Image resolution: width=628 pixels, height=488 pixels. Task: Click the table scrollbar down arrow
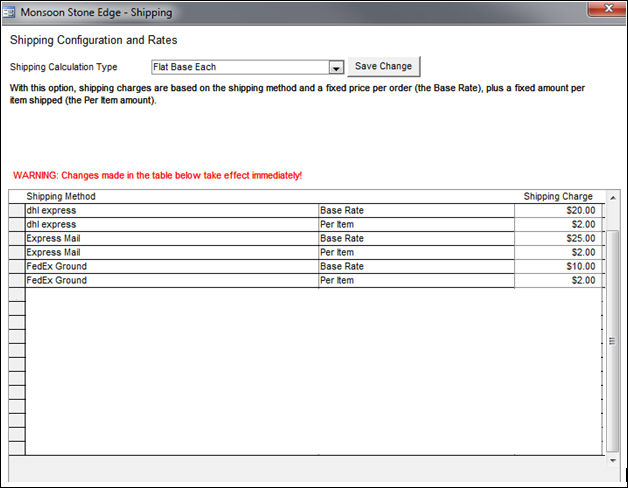(612, 461)
